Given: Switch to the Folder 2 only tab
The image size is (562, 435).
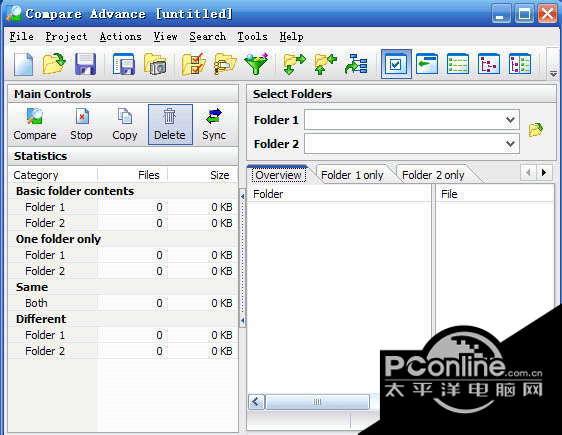Looking at the screenshot, I should tap(433, 175).
